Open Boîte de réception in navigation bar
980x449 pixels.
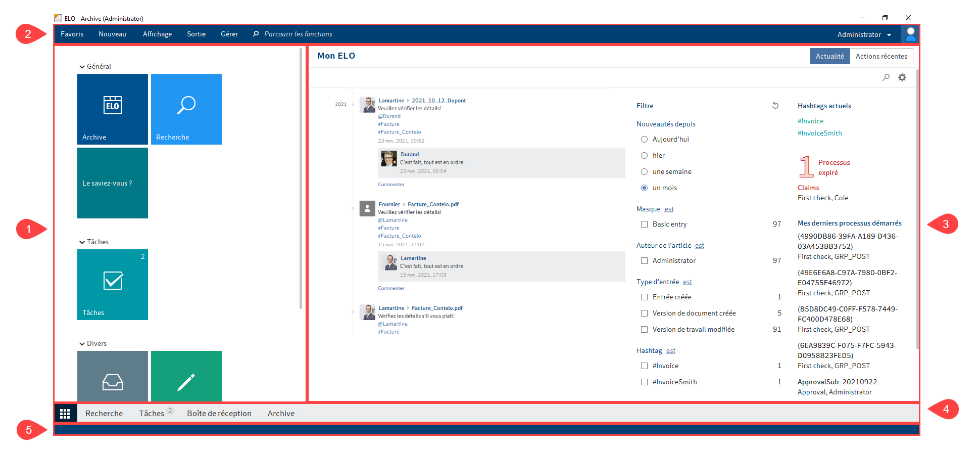(x=219, y=414)
